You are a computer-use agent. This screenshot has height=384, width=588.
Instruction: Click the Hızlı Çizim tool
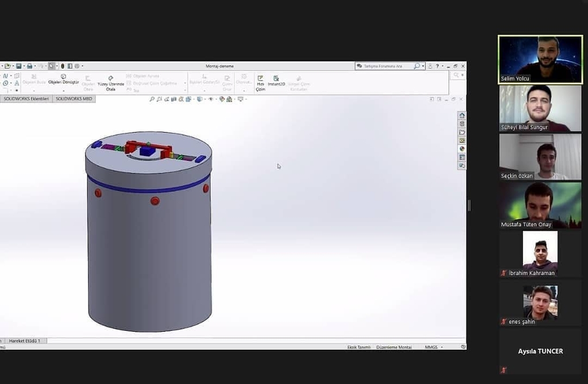point(260,80)
